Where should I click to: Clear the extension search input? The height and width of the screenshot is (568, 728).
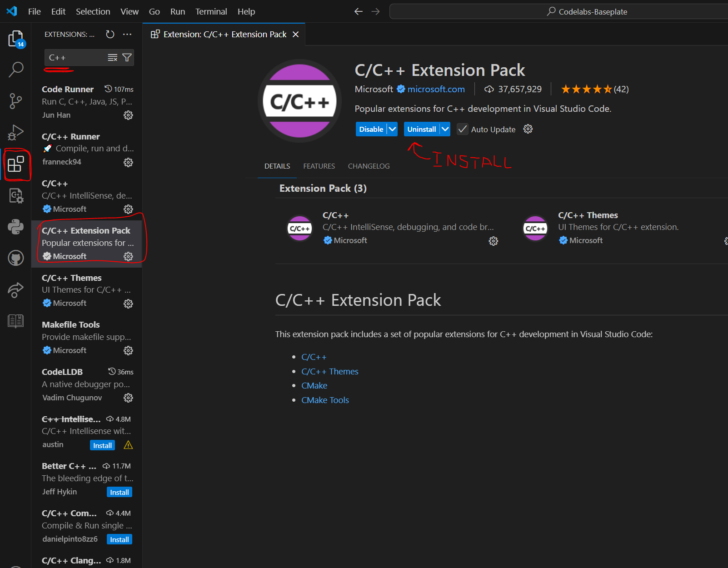(112, 57)
